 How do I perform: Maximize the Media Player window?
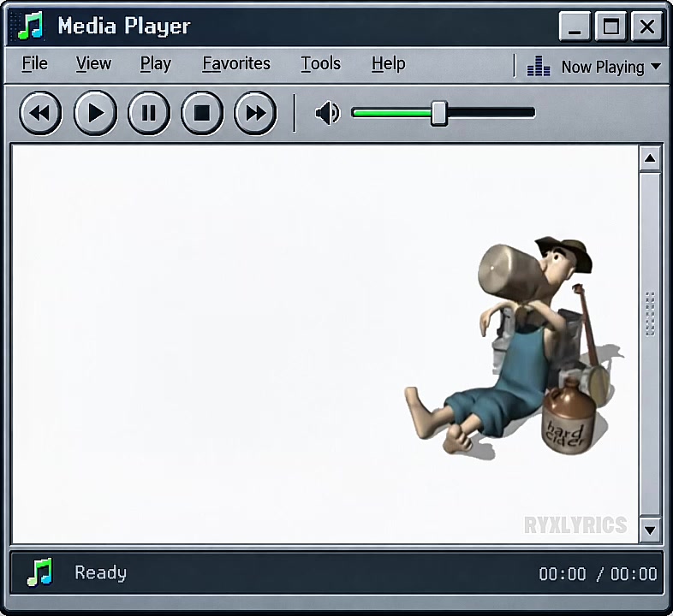coord(610,27)
